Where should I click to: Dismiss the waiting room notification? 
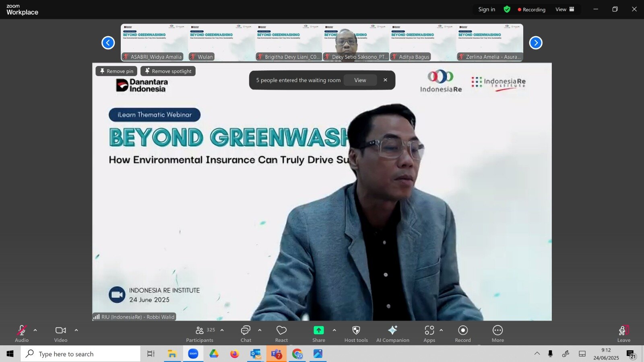tap(385, 80)
